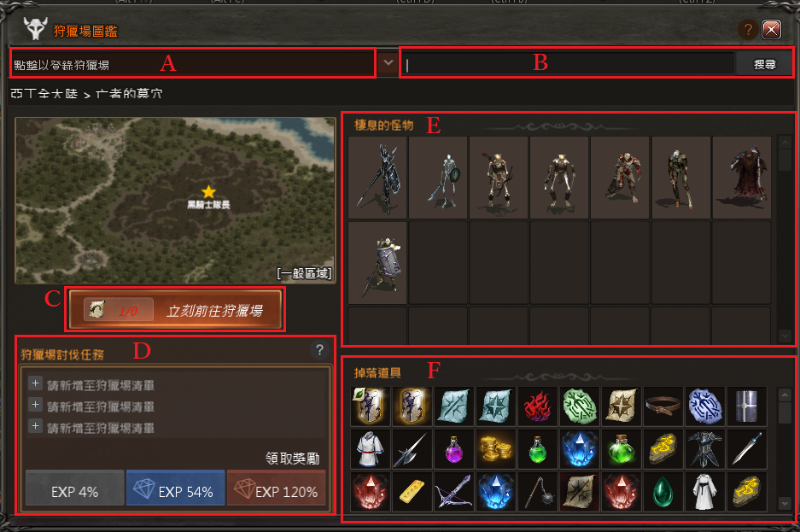Select the crossbow drop item icon
This screenshot has width=800, height=532.
454,492
